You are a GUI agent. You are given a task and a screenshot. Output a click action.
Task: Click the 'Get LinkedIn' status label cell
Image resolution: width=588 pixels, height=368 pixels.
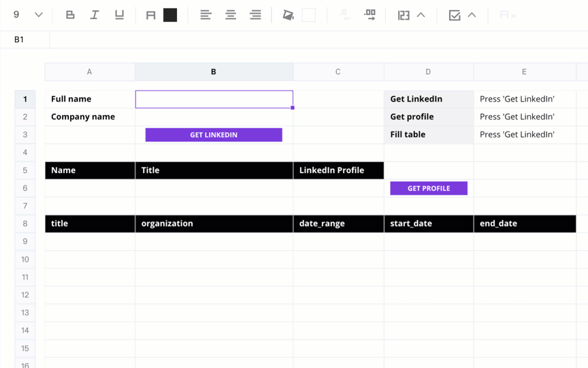click(429, 99)
